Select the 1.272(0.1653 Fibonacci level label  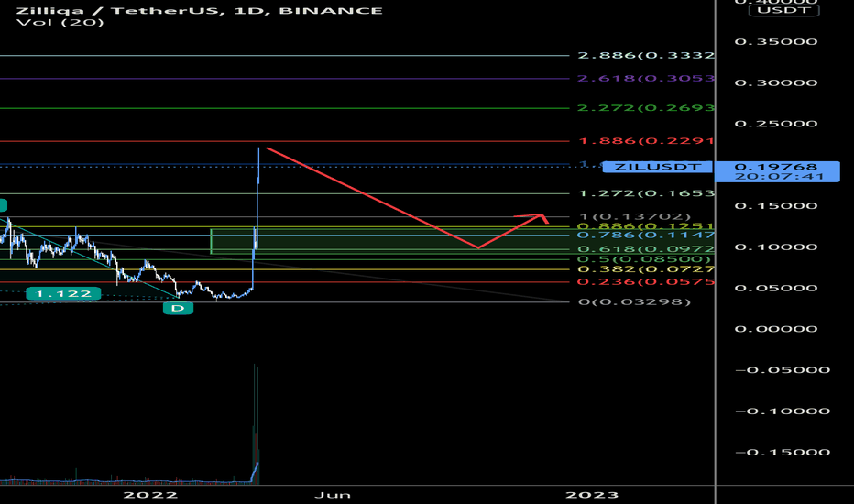646,193
